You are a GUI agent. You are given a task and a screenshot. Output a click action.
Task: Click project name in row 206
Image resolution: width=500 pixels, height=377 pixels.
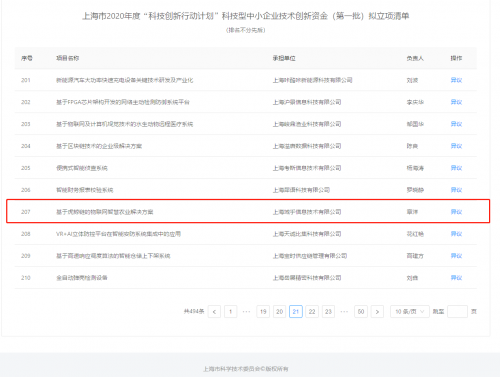(x=85, y=190)
